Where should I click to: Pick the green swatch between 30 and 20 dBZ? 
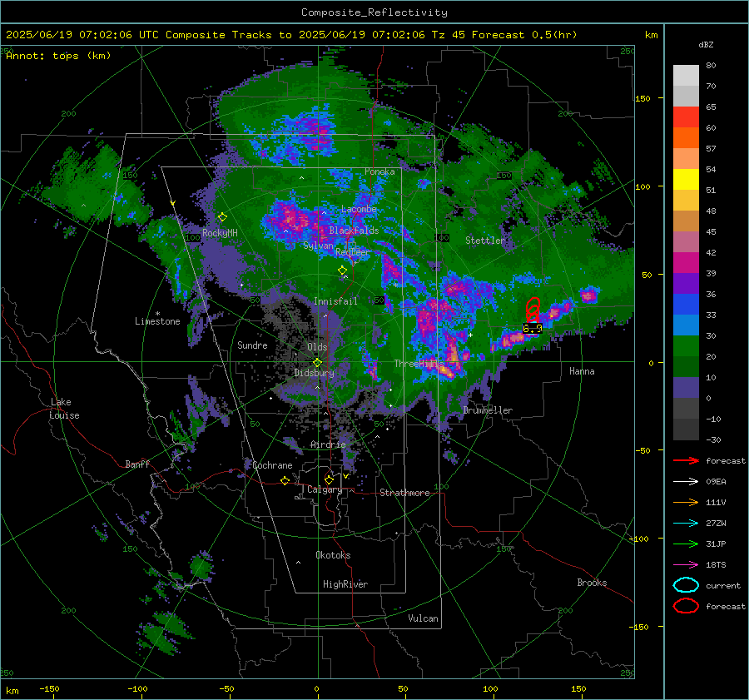click(686, 346)
